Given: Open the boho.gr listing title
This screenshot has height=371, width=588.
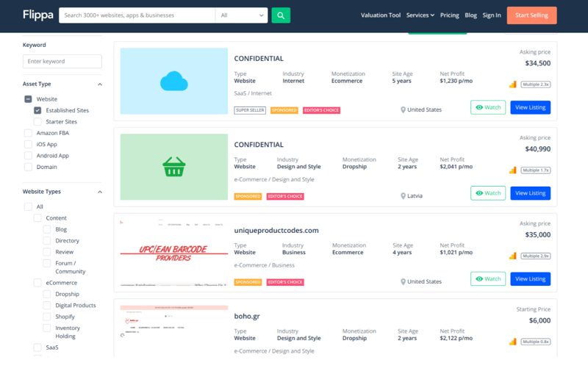Looking at the screenshot, I should [247, 317].
